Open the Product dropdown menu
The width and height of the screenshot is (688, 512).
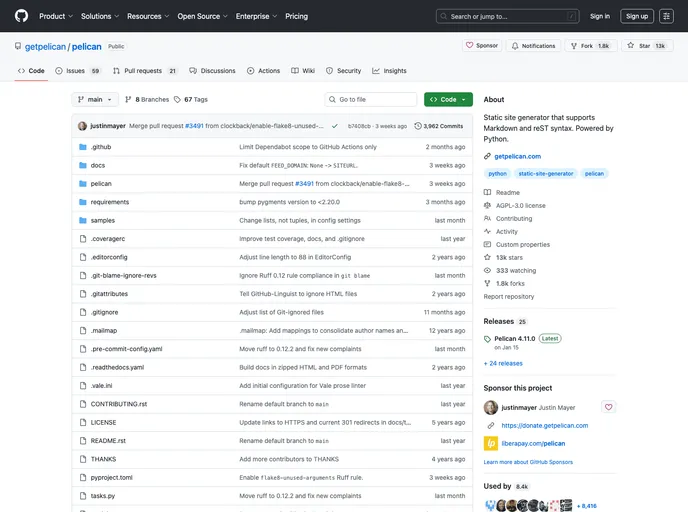[56, 16]
